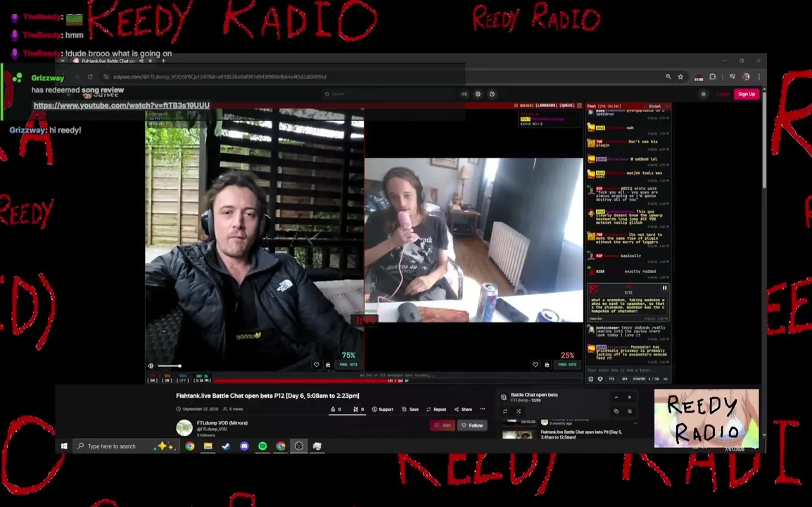Toggle TOYS OFF switch below the video
Image resolution: width=812 pixels, height=507 pixels.
click(182, 378)
